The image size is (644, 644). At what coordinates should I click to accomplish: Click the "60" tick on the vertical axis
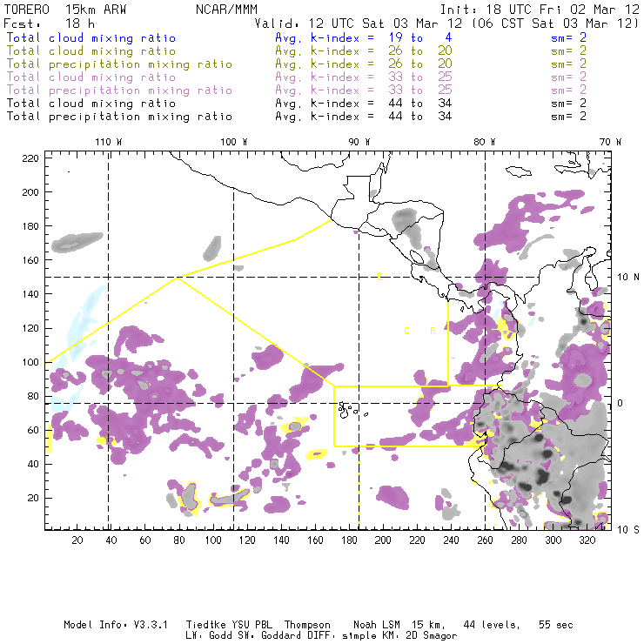tap(33, 430)
